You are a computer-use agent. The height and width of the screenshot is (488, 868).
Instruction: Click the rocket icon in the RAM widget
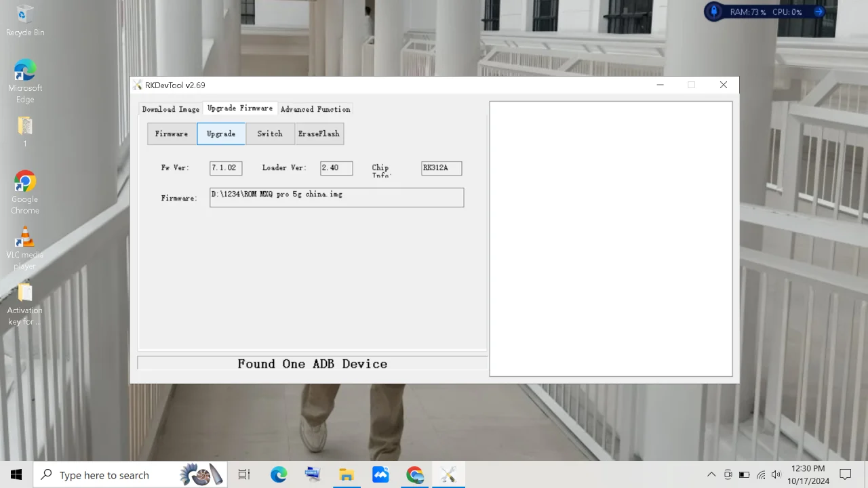pyautogui.click(x=714, y=12)
